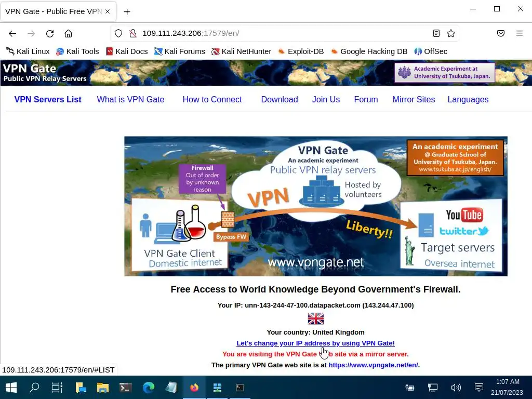
Task: Toggle Reader View icon in address bar
Action: pyautogui.click(x=436, y=33)
